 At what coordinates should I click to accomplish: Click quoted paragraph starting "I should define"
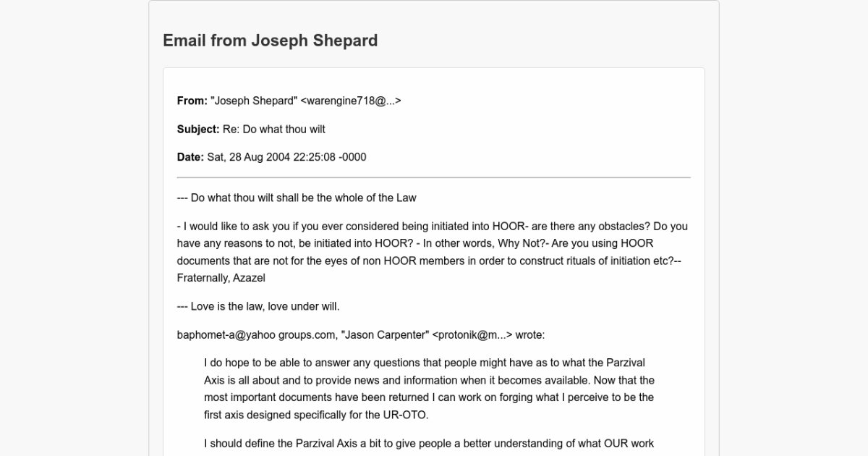coord(429,443)
